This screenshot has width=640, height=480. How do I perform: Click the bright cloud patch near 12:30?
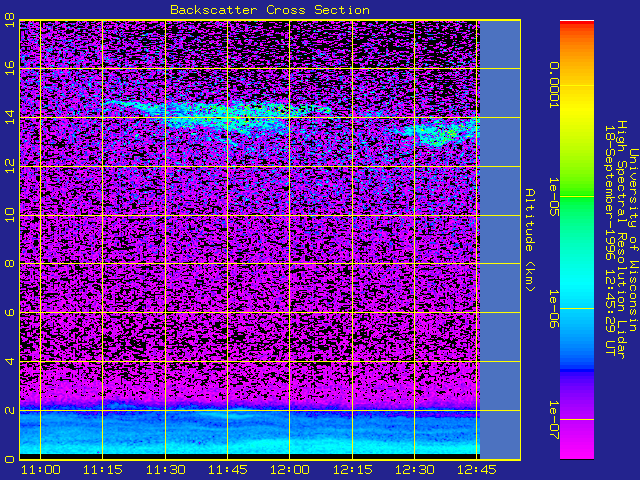click(439, 133)
